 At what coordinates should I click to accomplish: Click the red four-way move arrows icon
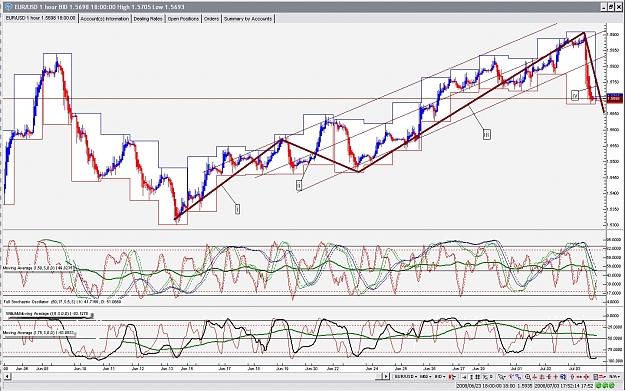pyautogui.click(x=586, y=377)
